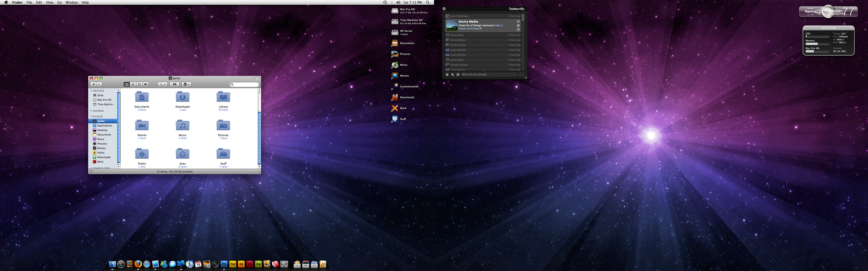
Task: Open the Customization folder on the desktop
Action: coord(395,86)
